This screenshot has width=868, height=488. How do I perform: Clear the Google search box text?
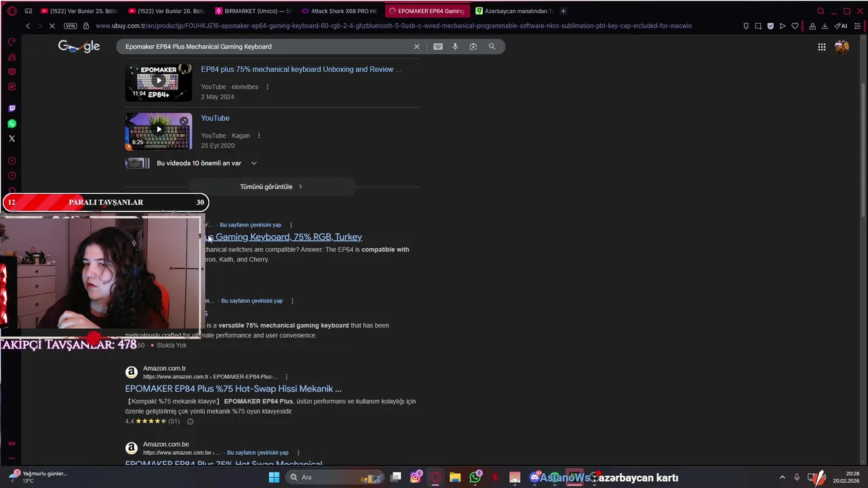coord(416,47)
